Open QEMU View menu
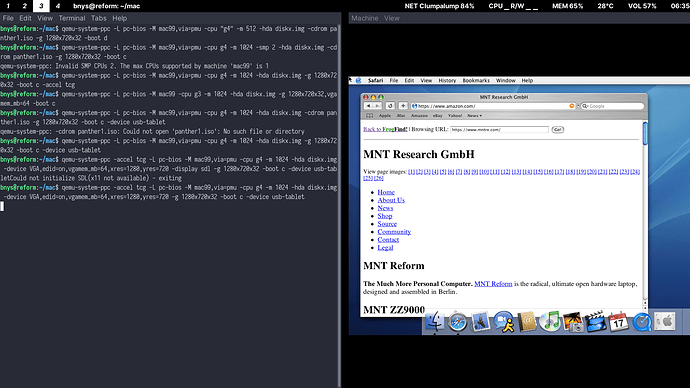The image size is (690, 388). click(x=392, y=18)
